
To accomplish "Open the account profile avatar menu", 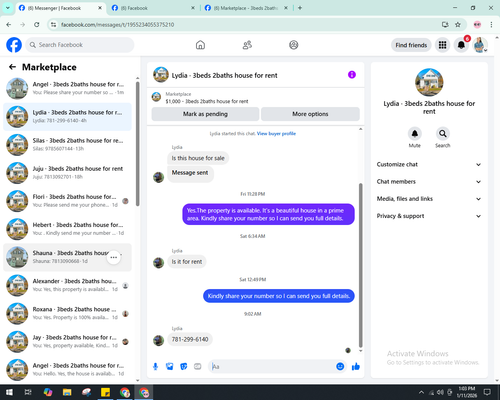I will 480,45.
